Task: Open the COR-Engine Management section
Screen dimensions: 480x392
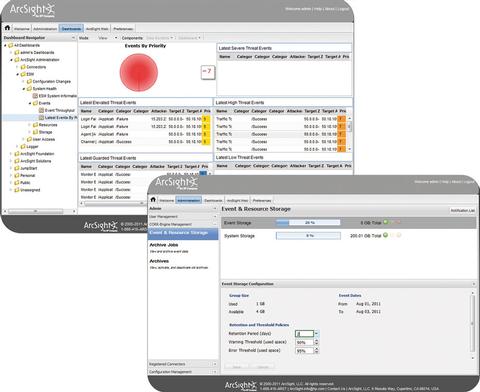Action: 183,224
